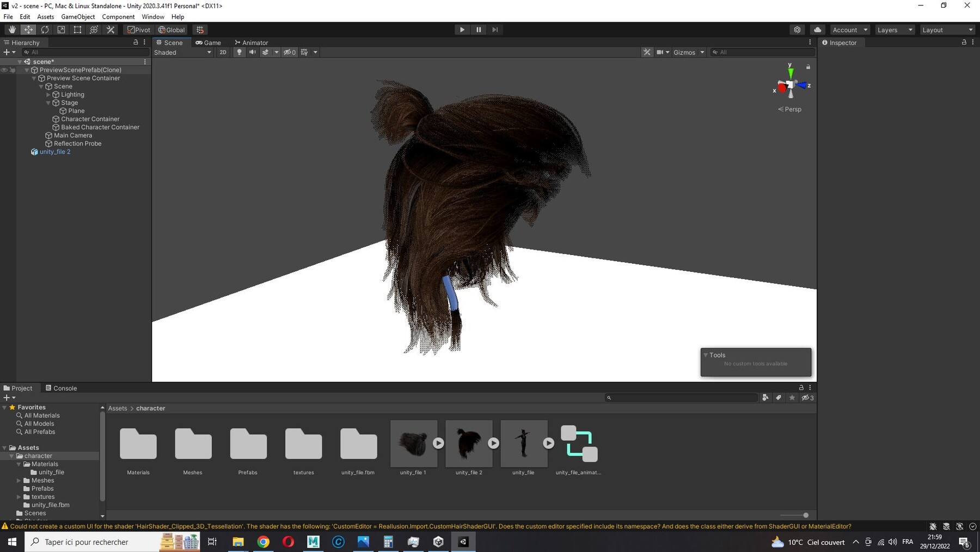Screen dimensions: 980x552
Task: Lock the scene gizmo rotation
Action: [x=808, y=67]
